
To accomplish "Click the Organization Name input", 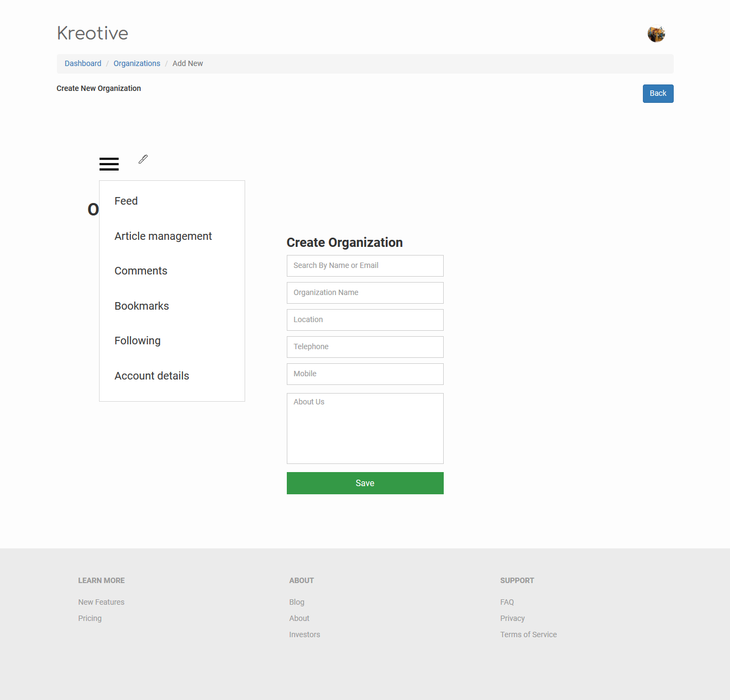I will coord(365,293).
